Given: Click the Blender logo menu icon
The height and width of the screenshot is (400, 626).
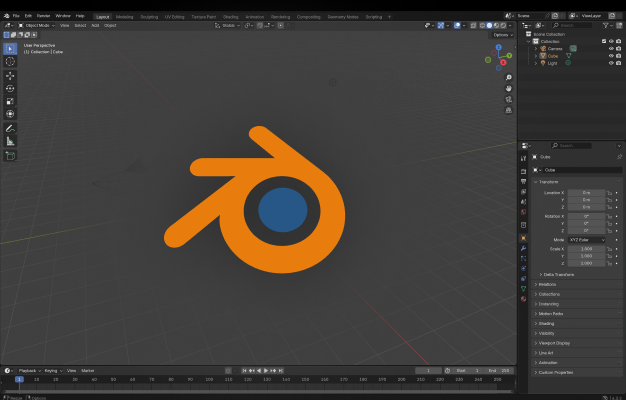Looking at the screenshot, I should 7,16.
